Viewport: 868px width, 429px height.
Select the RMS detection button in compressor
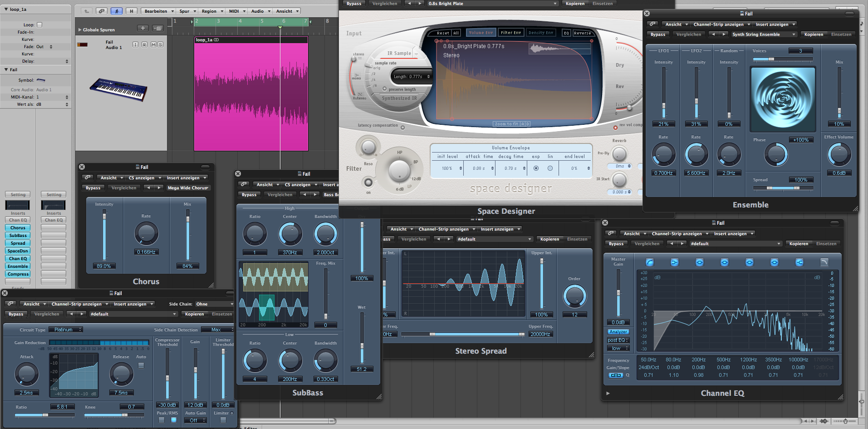[174, 420]
